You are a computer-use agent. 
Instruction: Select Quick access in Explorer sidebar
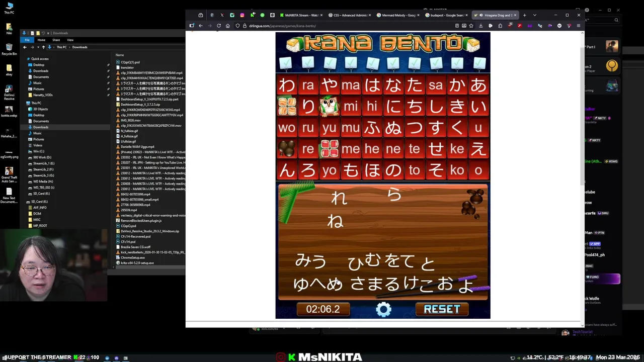click(x=40, y=59)
